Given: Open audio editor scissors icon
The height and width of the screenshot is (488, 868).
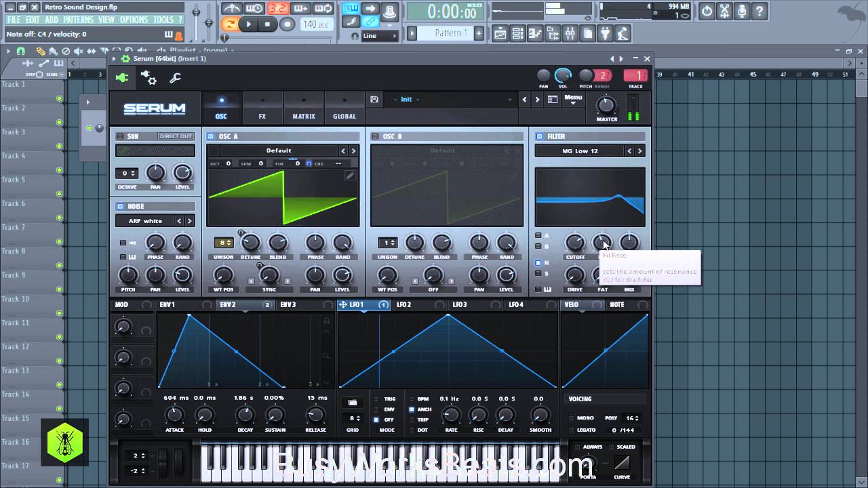Looking at the screenshot, I should tap(725, 11).
